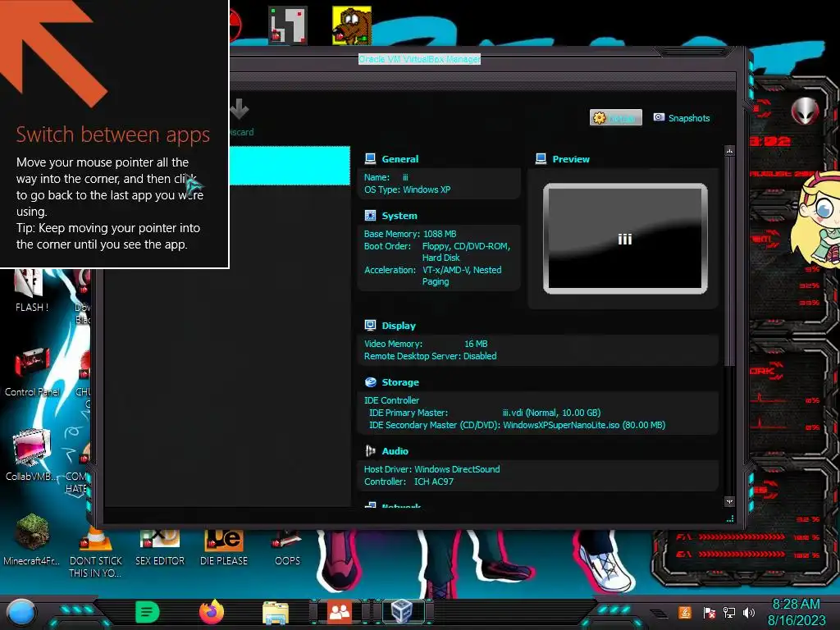Launch Firefox from the taskbar
This screenshot has height=630, width=840.
coord(211,612)
